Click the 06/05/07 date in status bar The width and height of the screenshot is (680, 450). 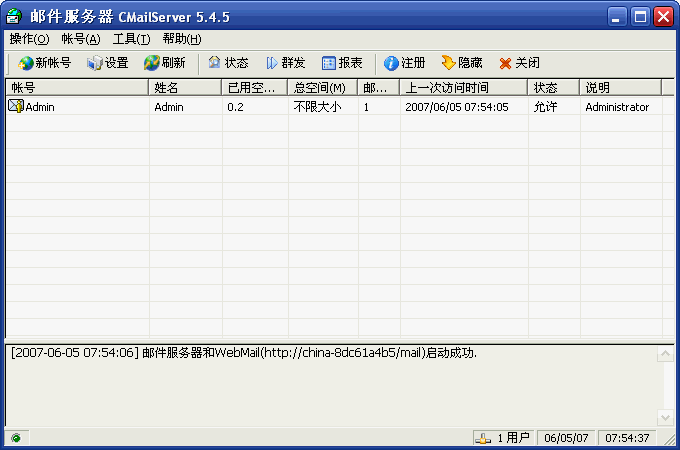[x=566, y=438]
